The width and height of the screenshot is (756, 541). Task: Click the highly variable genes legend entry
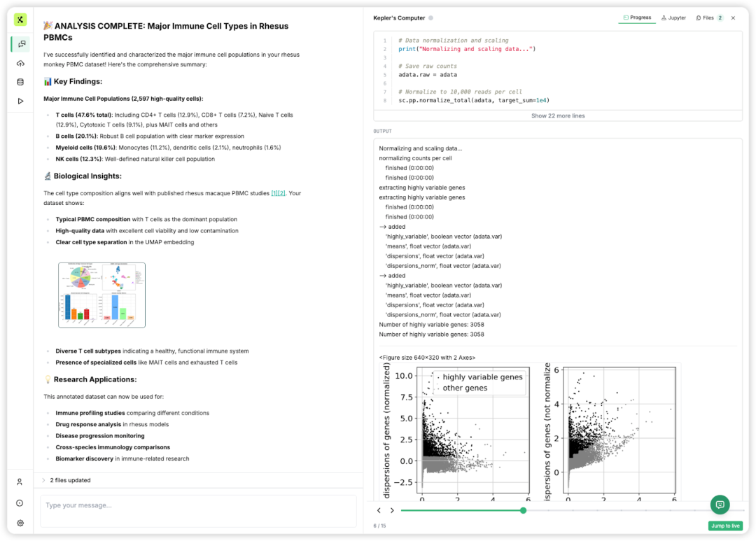pos(479,377)
